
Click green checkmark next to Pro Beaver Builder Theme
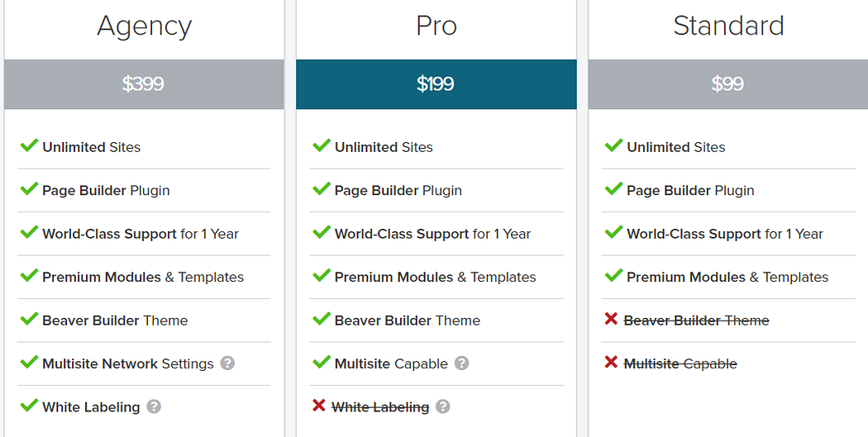(321, 319)
